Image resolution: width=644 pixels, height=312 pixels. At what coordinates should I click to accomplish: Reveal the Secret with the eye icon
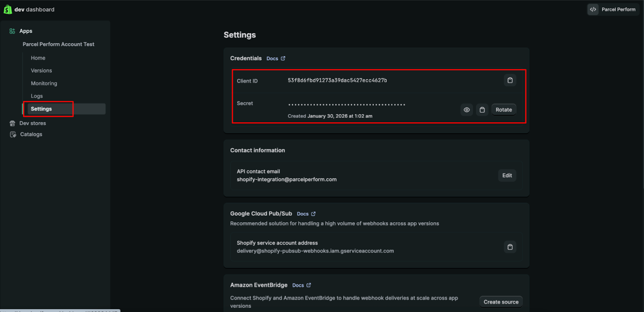(x=466, y=110)
